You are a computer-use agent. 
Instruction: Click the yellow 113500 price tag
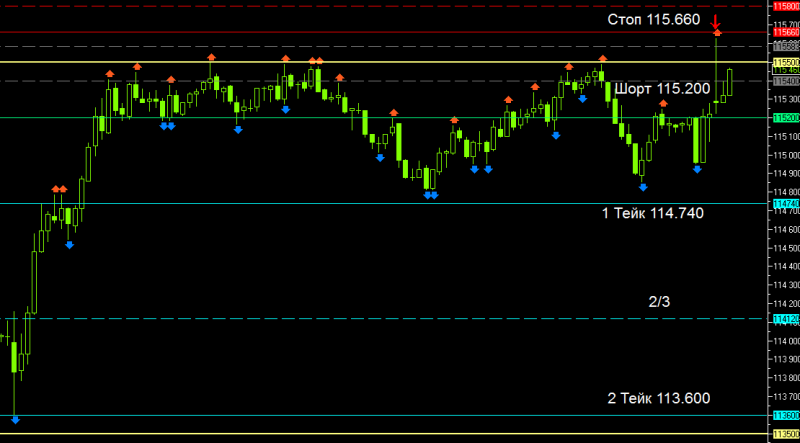coord(786,434)
